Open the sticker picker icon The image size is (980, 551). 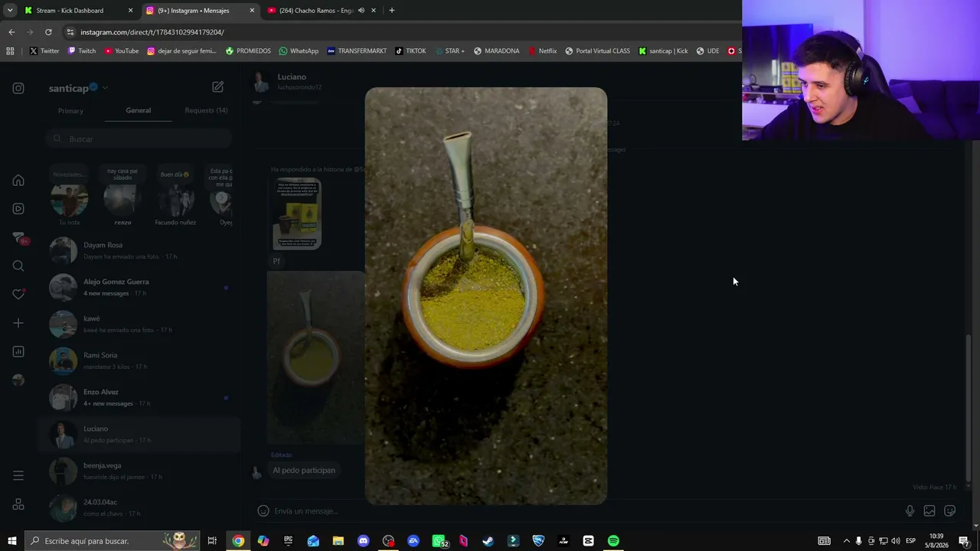950,511
